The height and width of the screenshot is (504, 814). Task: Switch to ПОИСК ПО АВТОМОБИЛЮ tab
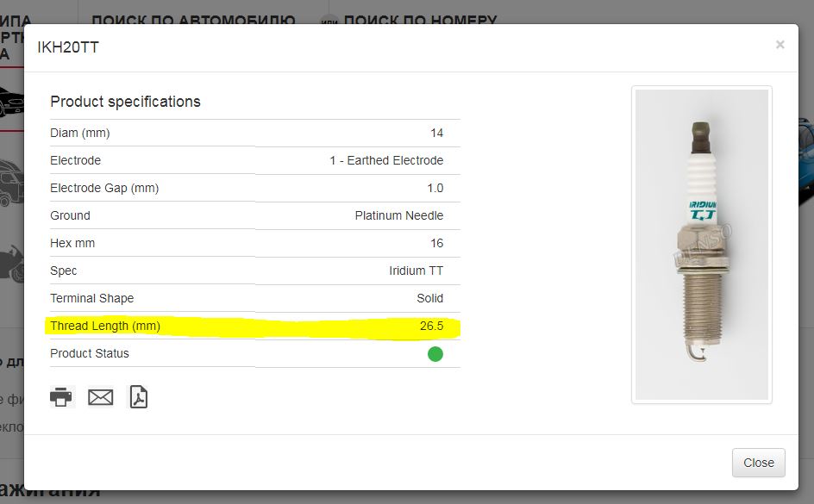click(193, 18)
